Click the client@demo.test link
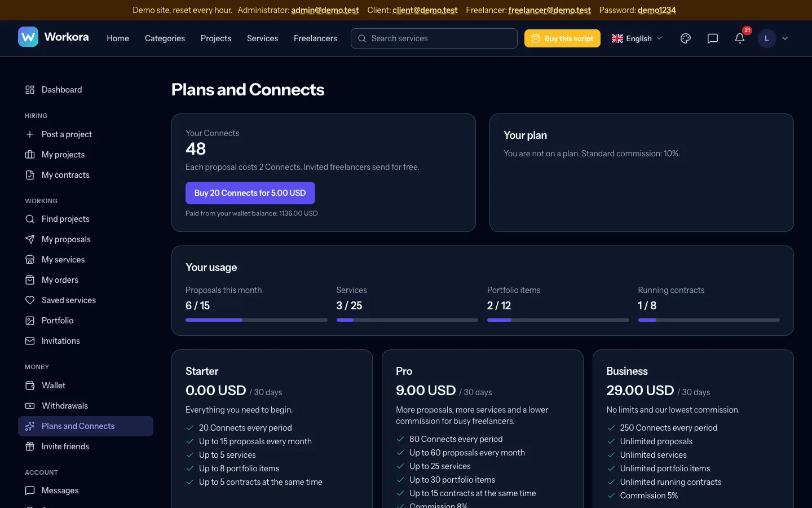This screenshot has height=508, width=812. pyautogui.click(x=425, y=10)
